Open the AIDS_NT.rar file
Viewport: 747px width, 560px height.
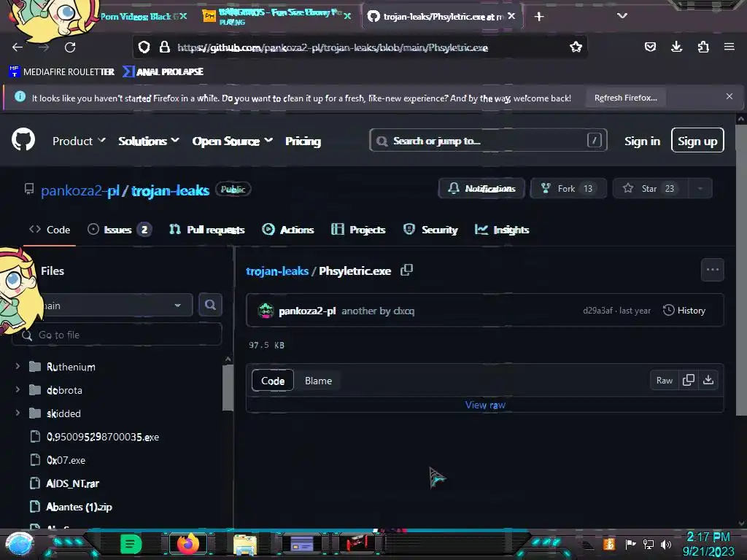72,483
